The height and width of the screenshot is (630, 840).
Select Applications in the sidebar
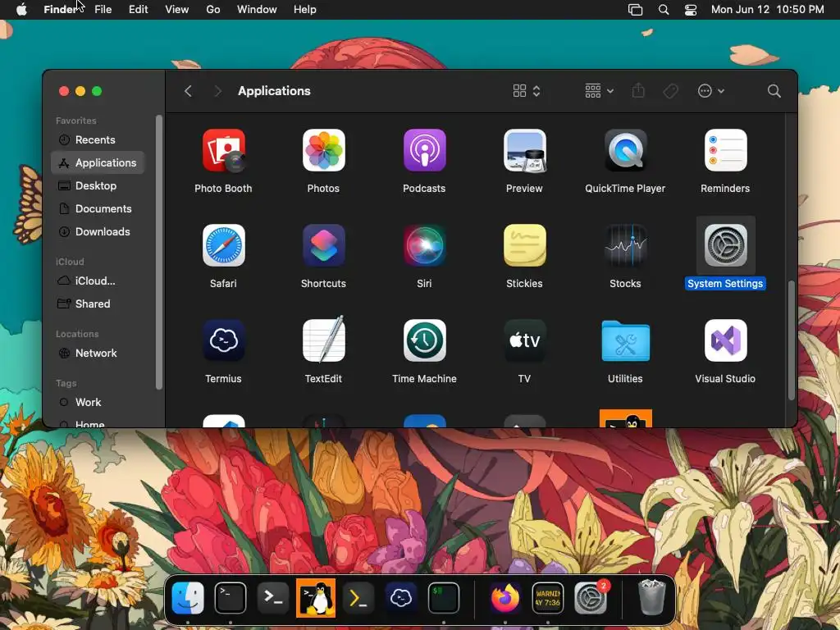[x=98, y=163]
